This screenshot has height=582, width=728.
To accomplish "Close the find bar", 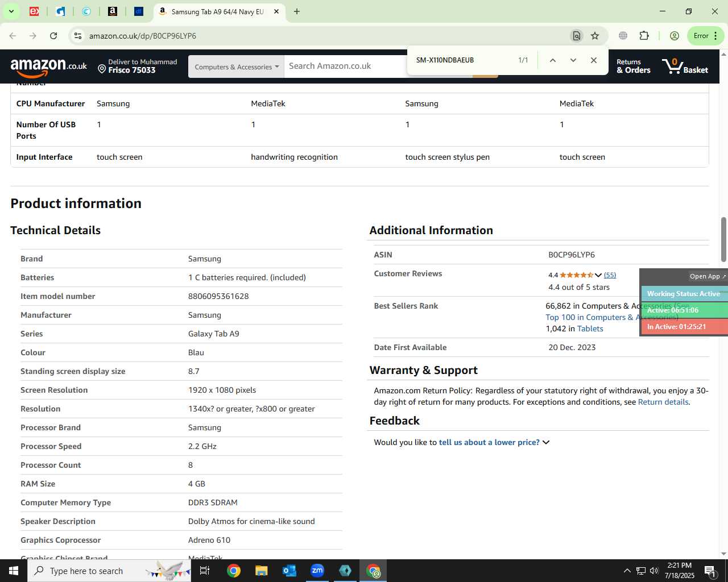I will (x=594, y=60).
